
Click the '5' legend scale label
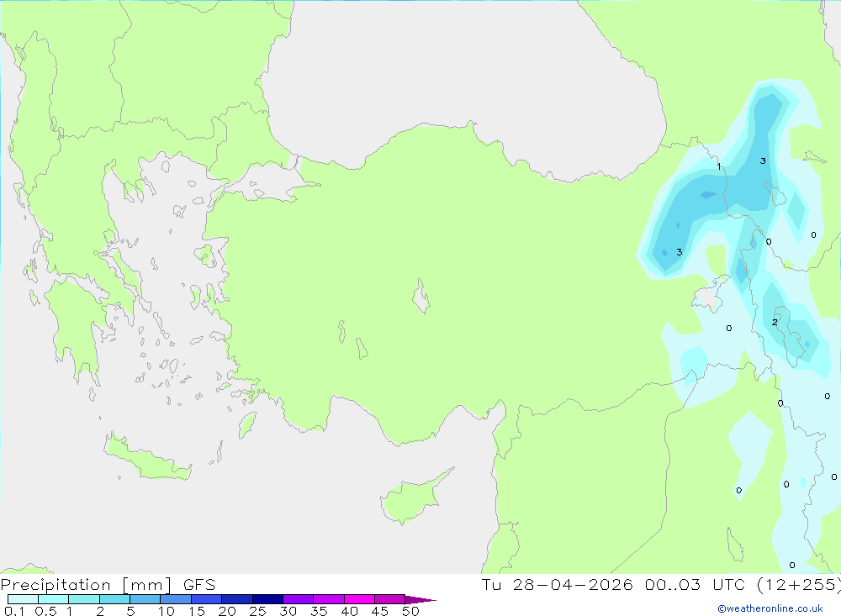click(130, 611)
